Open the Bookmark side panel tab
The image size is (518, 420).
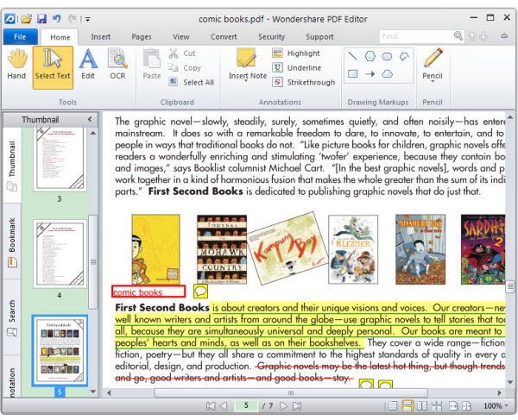pyautogui.click(x=12, y=241)
